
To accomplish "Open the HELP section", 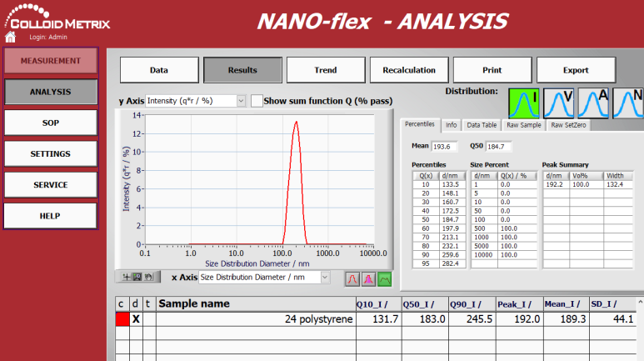I will tap(51, 216).
